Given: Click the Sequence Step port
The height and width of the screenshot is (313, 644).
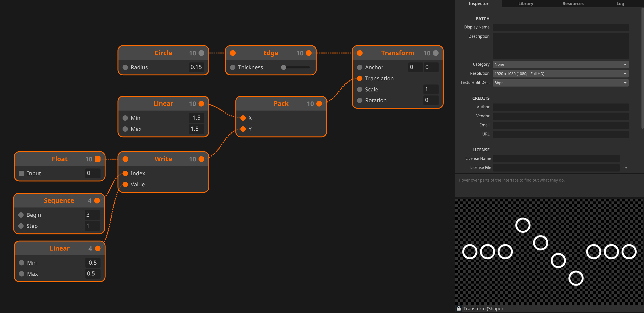Looking at the screenshot, I should 21,226.
